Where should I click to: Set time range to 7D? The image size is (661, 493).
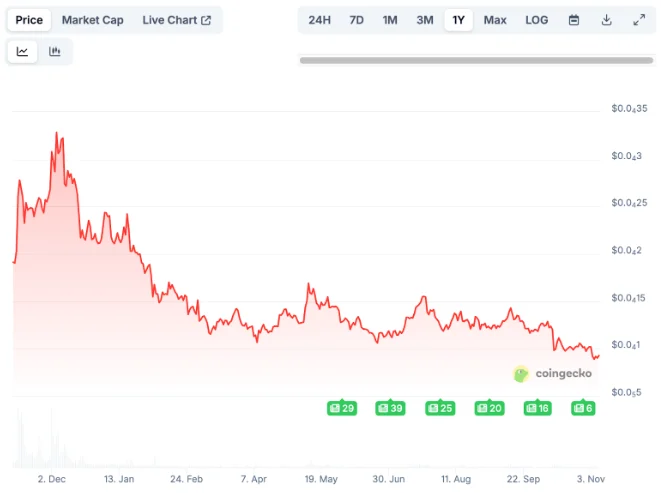click(357, 20)
